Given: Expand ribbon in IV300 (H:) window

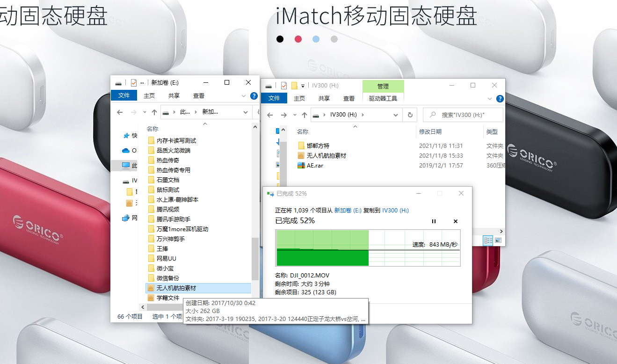Looking at the screenshot, I should click(490, 99).
